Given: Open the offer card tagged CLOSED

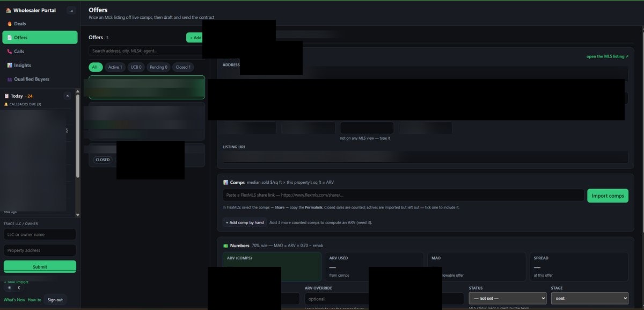Looking at the screenshot, I should click(x=147, y=155).
